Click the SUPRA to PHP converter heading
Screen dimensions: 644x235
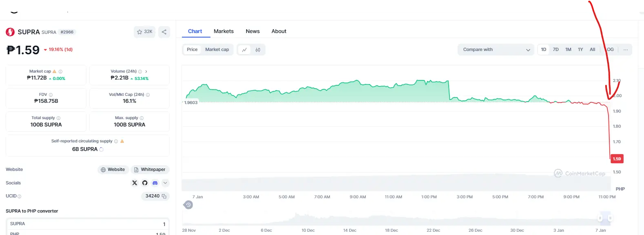point(32,211)
